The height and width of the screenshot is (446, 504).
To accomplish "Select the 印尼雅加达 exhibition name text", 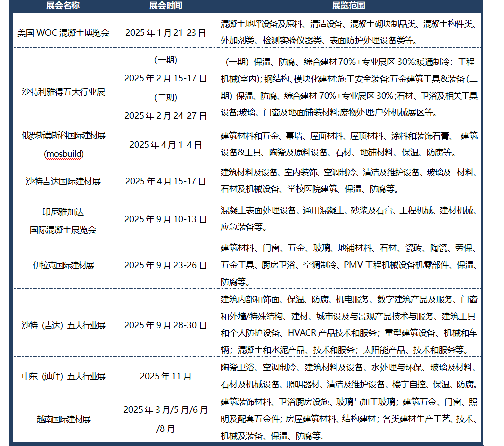I will click(x=63, y=212).
